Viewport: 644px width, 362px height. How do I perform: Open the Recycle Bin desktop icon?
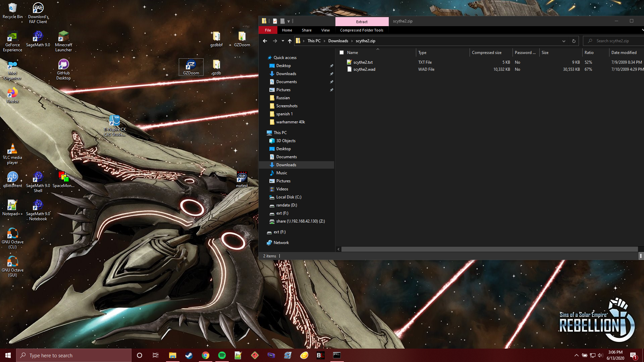12,11
